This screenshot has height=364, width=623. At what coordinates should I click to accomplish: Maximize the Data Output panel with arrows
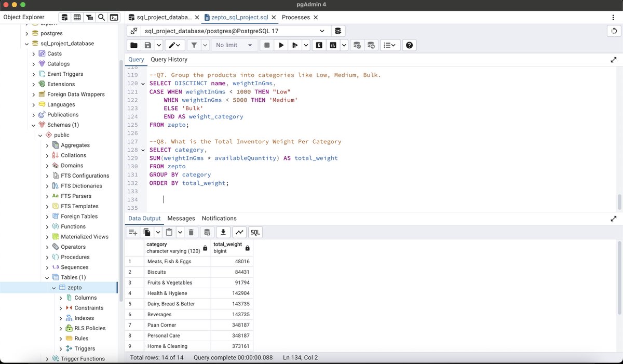tap(614, 219)
